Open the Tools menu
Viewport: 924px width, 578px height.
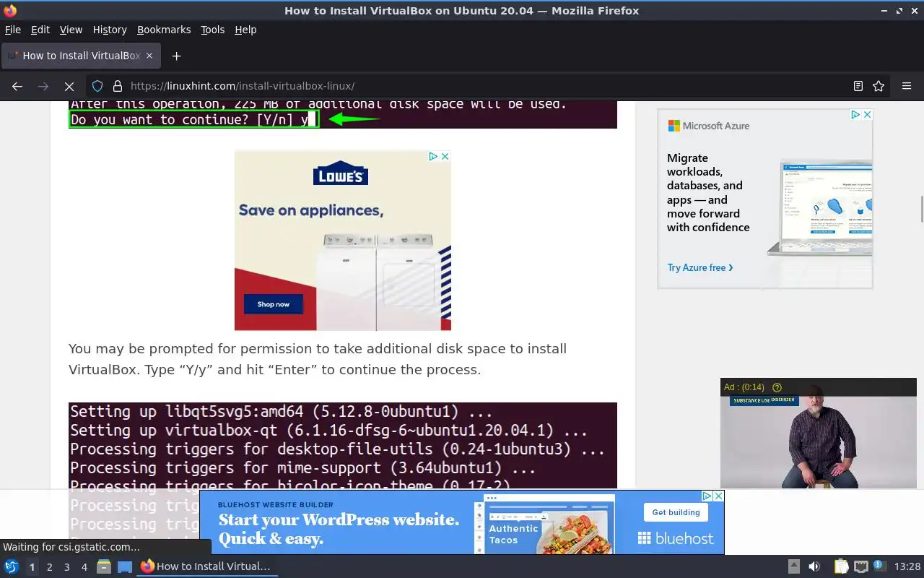click(x=213, y=30)
